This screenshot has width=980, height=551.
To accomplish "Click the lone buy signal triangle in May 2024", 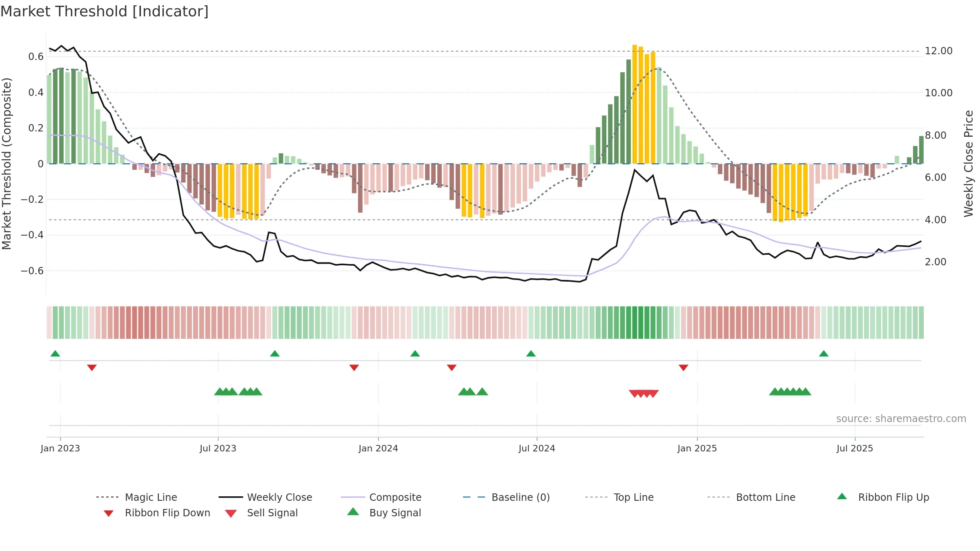I will click(x=482, y=391).
